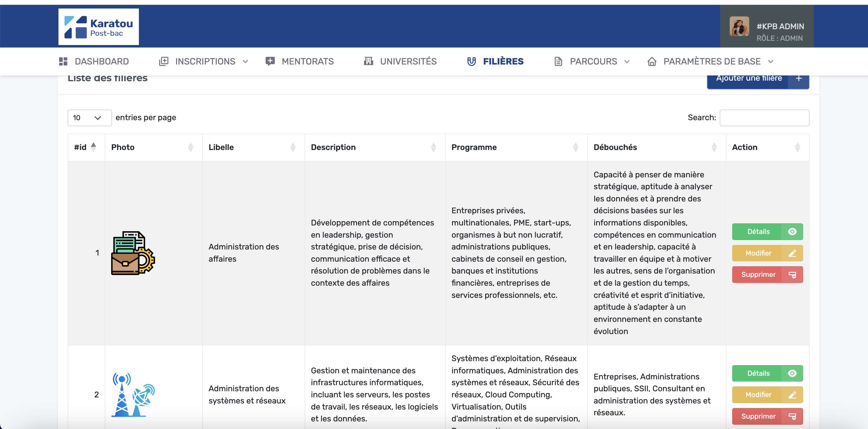Expand the Paramètres de base chevron
Image resolution: width=868 pixels, height=429 pixels.
[x=771, y=62]
